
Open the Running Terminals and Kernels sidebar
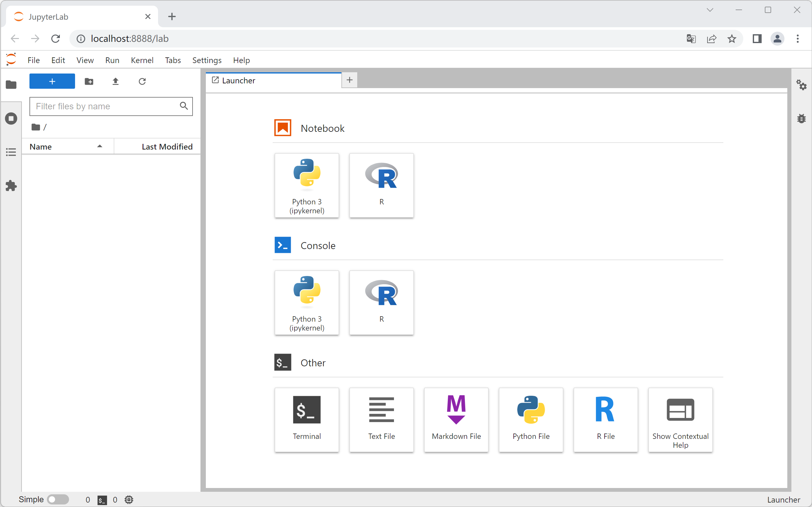click(x=11, y=119)
